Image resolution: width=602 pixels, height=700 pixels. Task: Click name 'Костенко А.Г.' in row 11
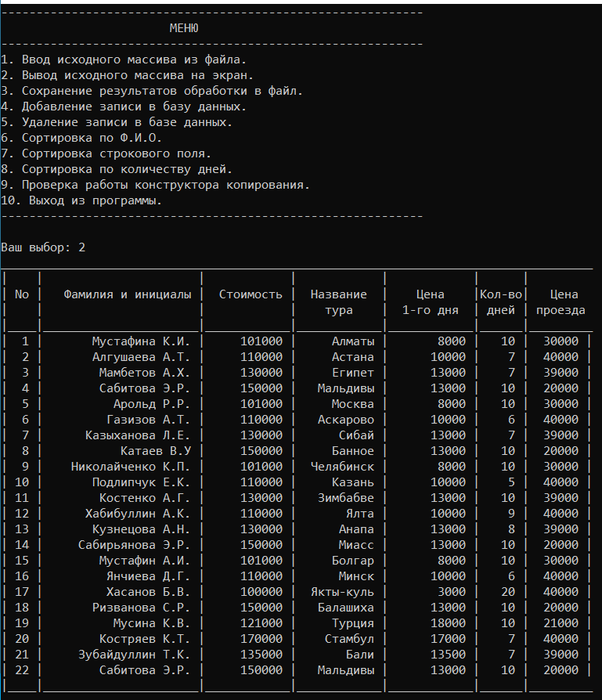click(145, 498)
